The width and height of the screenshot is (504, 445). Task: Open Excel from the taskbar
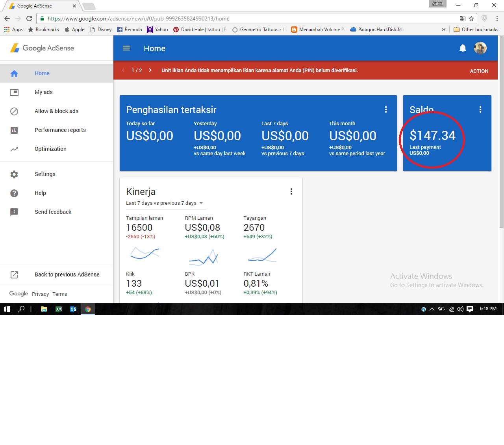coord(59,309)
